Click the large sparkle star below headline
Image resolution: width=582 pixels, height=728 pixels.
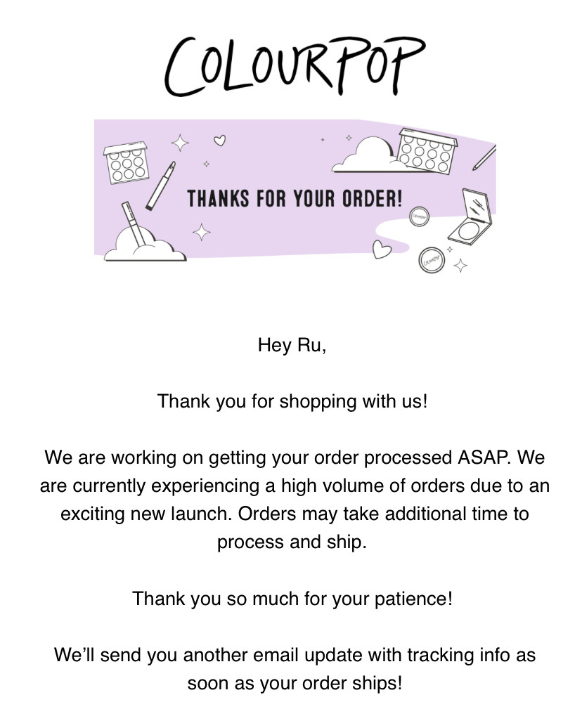(x=202, y=232)
